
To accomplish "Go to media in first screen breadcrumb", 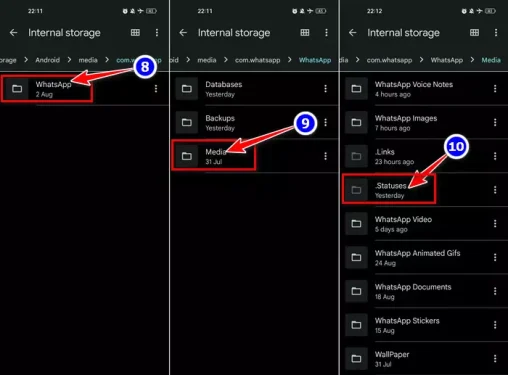I will click(88, 60).
